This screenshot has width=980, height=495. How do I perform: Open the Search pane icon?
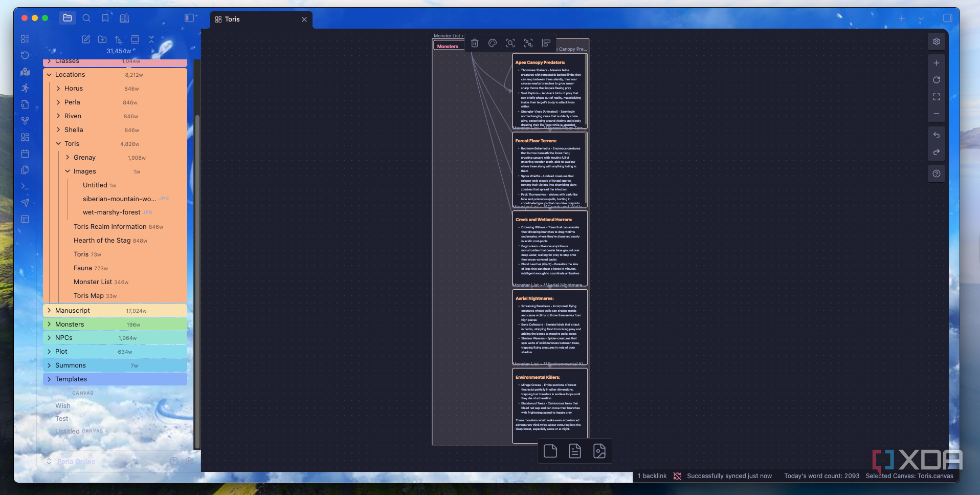coord(86,18)
